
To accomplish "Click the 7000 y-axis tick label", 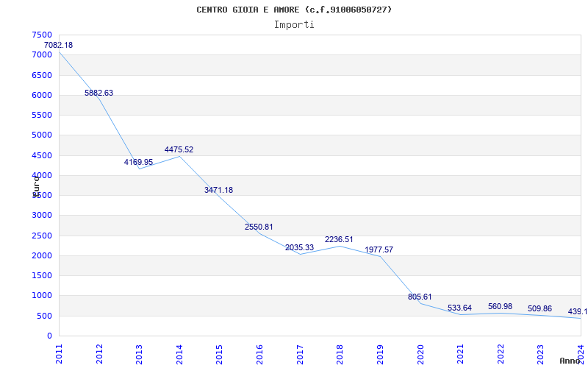I will (x=40, y=54).
